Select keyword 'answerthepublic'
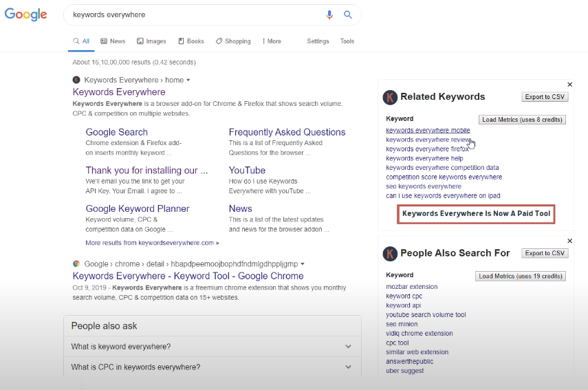Image resolution: width=588 pixels, height=390 pixels. (x=409, y=362)
